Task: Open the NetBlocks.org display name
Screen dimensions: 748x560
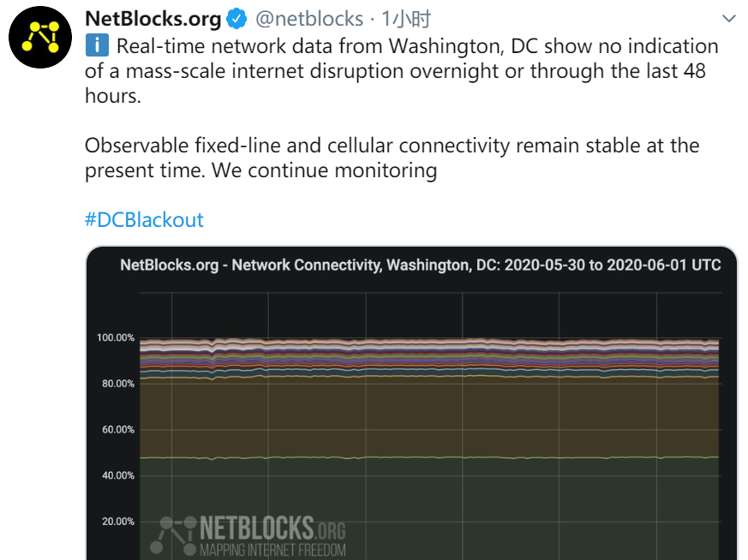Action: 153,19
